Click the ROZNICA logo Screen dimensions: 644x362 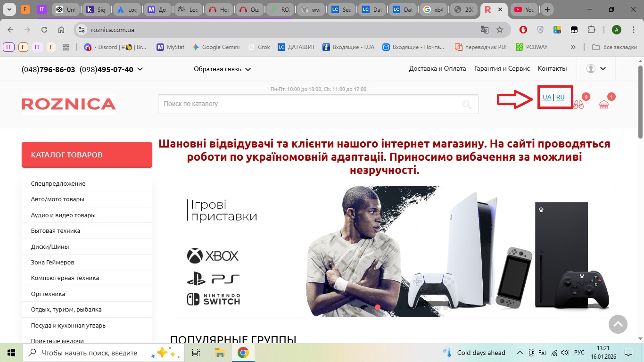pyautogui.click(x=69, y=104)
